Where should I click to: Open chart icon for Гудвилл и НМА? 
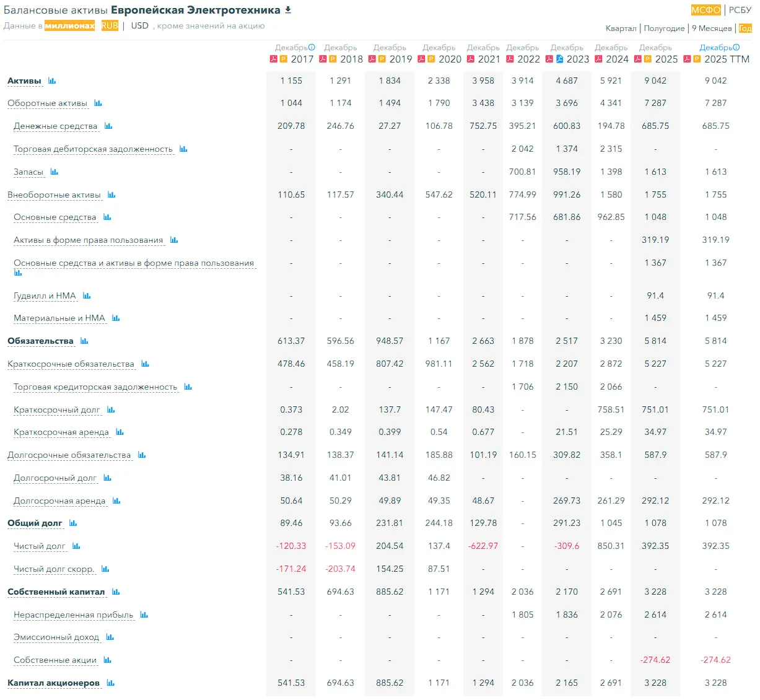point(87,296)
